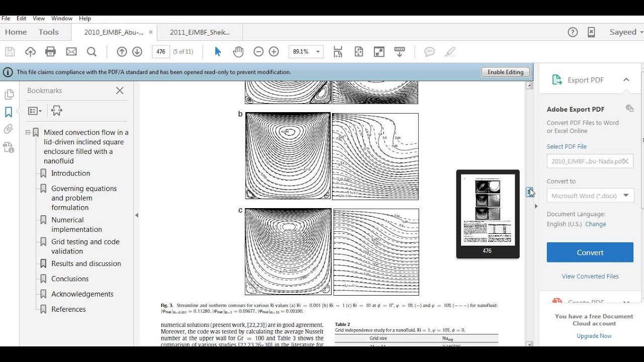Jump to the Introduction bookmark
Image resolution: width=644 pixels, height=362 pixels.
point(70,173)
